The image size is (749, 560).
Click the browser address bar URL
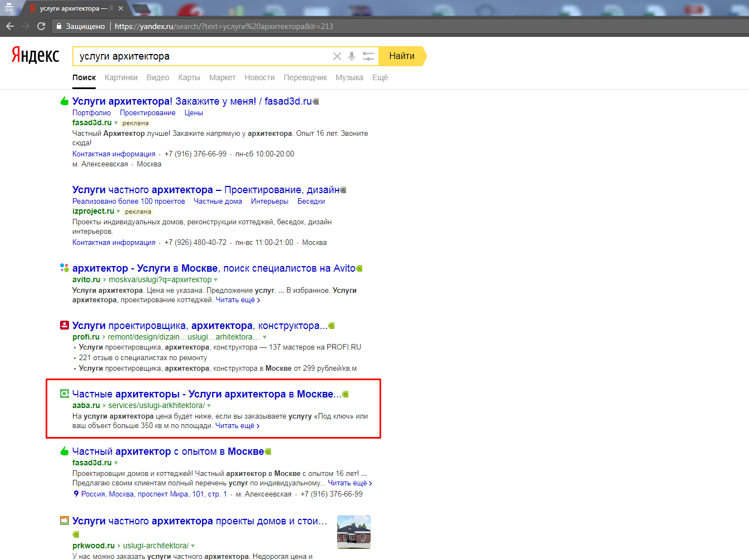coord(224,26)
